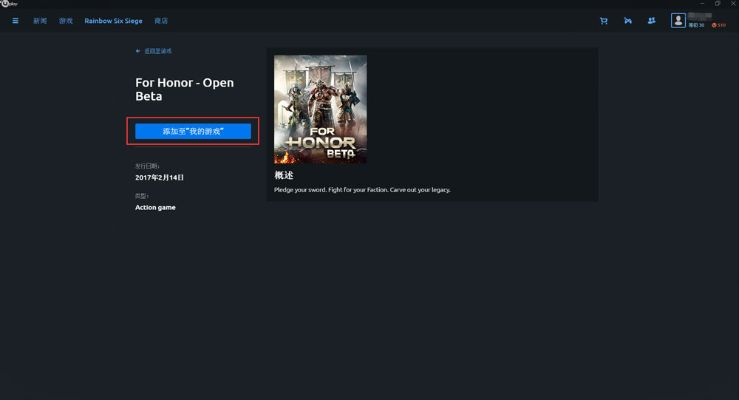Open the shopping cart
This screenshot has height=400, width=739.
[x=603, y=20]
